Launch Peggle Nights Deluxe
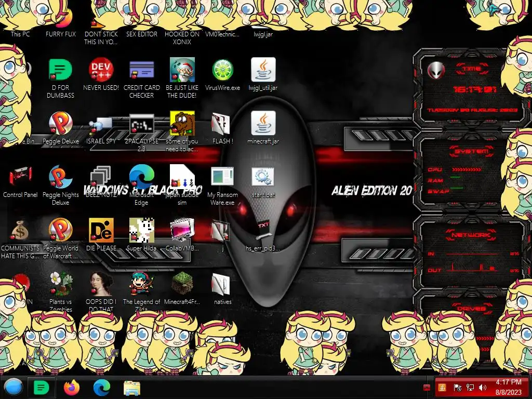This screenshot has height=399, width=532. (60, 177)
